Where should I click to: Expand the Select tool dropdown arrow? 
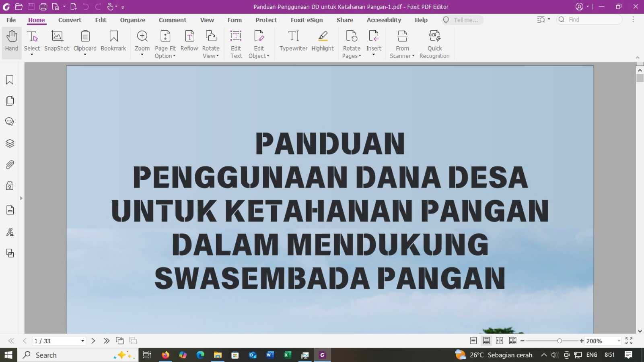click(32, 54)
